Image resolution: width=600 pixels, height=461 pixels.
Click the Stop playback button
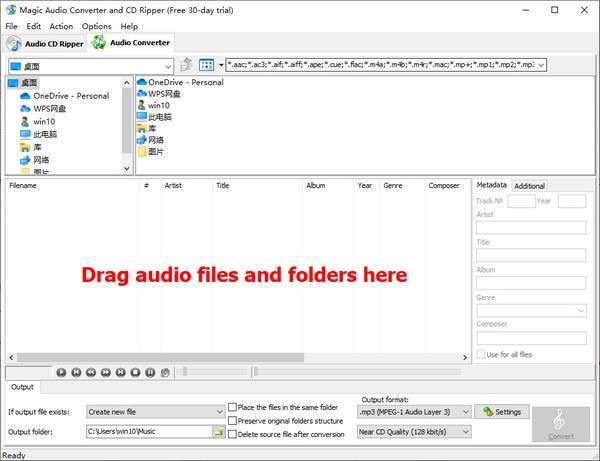point(136,372)
